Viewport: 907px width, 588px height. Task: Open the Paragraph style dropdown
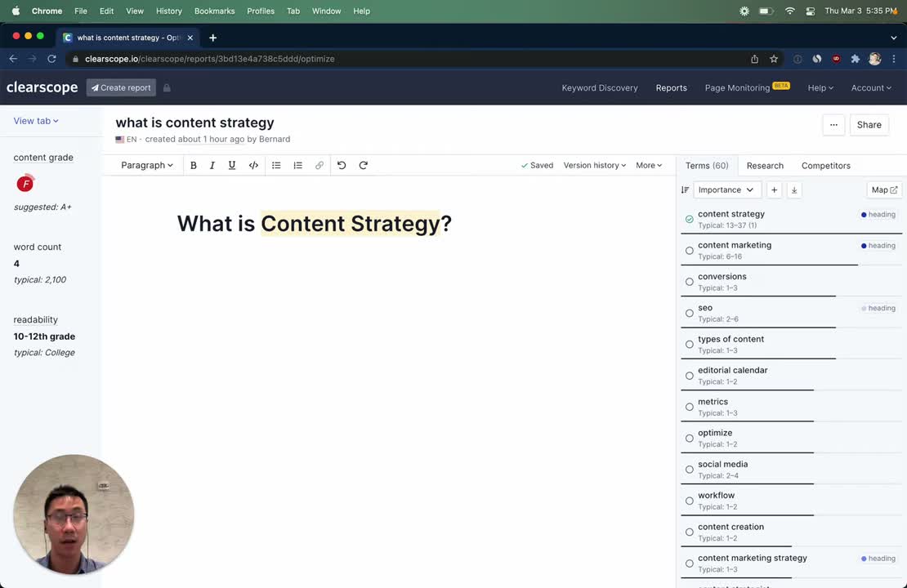pos(147,165)
